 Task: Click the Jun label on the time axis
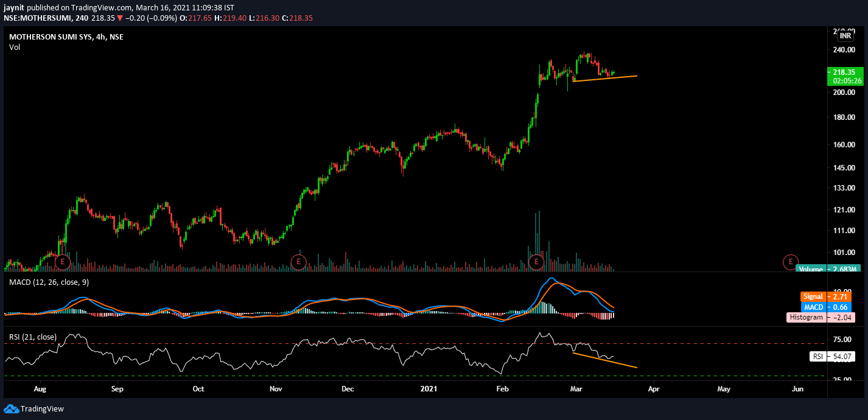pyautogui.click(x=797, y=388)
